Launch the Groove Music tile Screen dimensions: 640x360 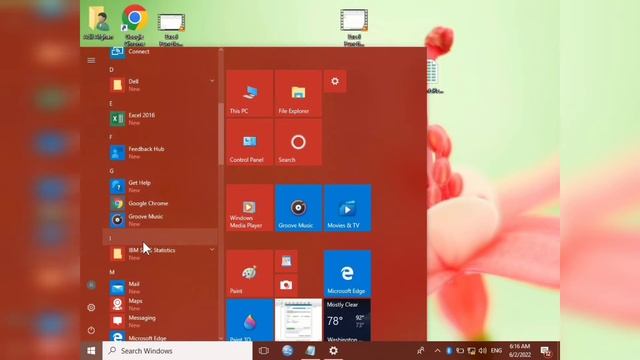[x=298, y=208]
